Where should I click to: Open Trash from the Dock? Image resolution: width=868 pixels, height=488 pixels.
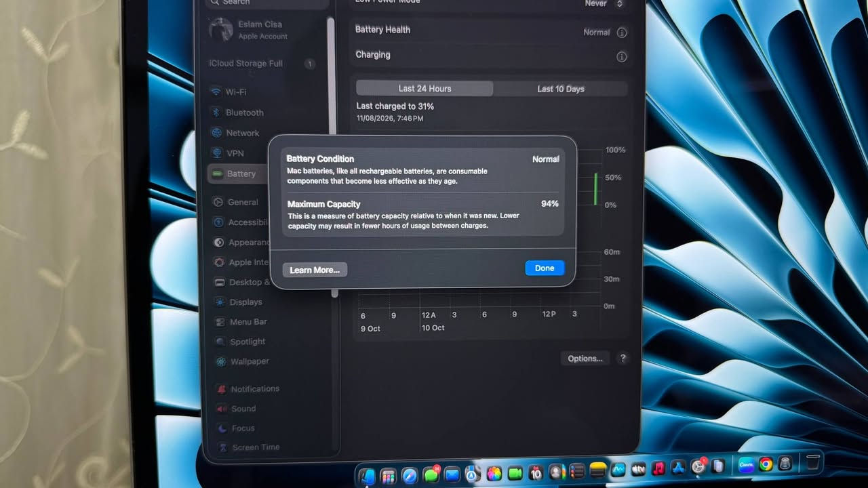pyautogui.click(x=812, y=463)
